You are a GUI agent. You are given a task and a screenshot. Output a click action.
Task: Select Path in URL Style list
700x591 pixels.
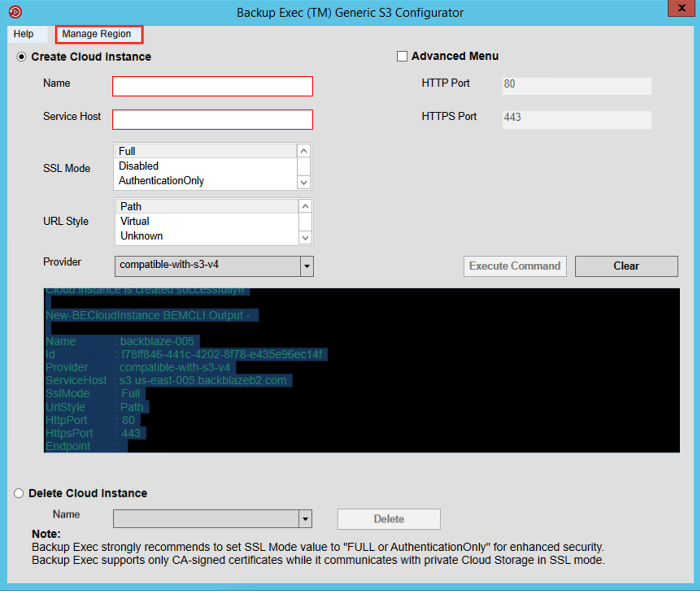[x=207, y=206]
